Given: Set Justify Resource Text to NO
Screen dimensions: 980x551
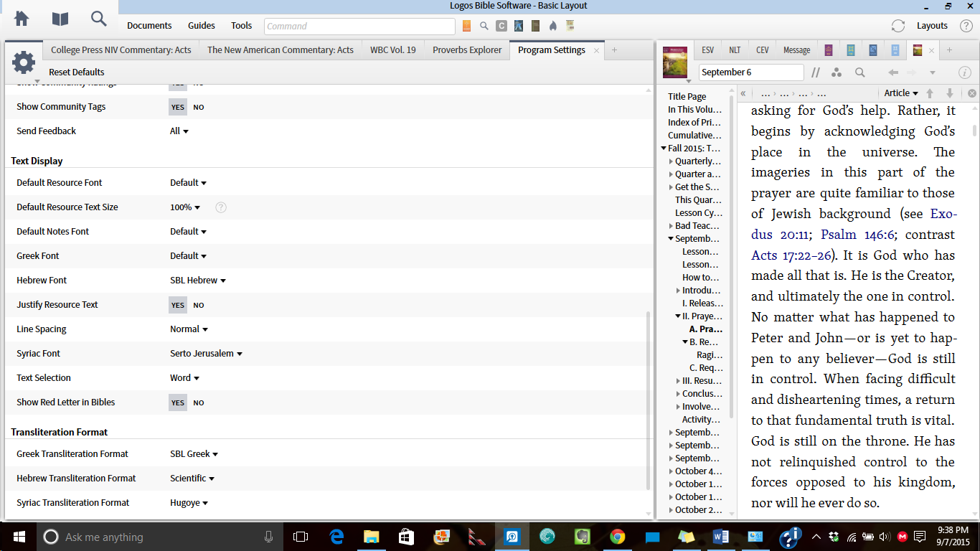Looking at the screenshot, I should (199, 305).
